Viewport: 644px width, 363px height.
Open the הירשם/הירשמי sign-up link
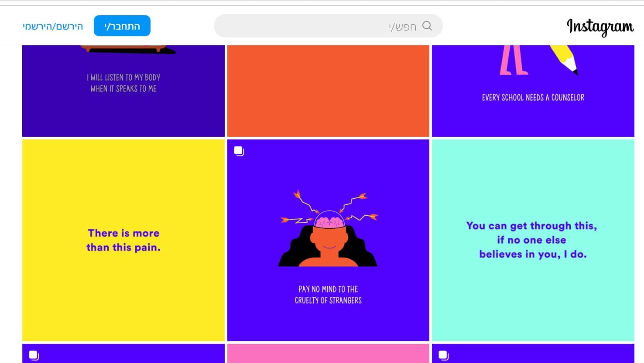[53, 26]
